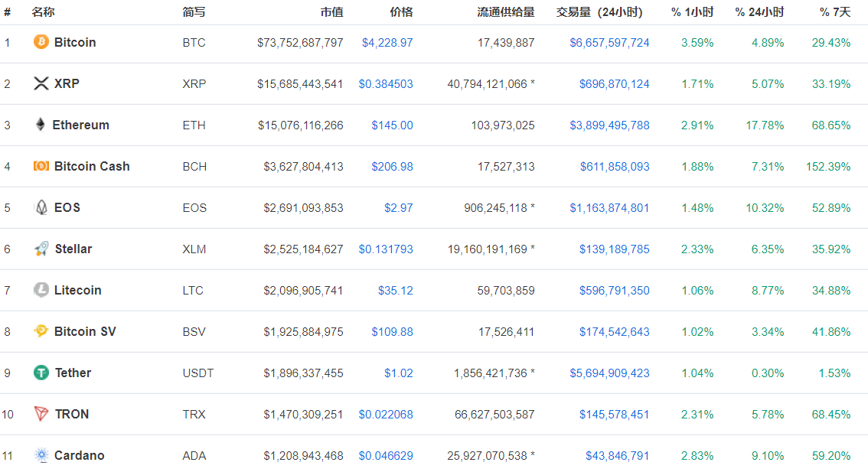
Task: Open the Litecoin name link
Action: click(x=77, y=291)
